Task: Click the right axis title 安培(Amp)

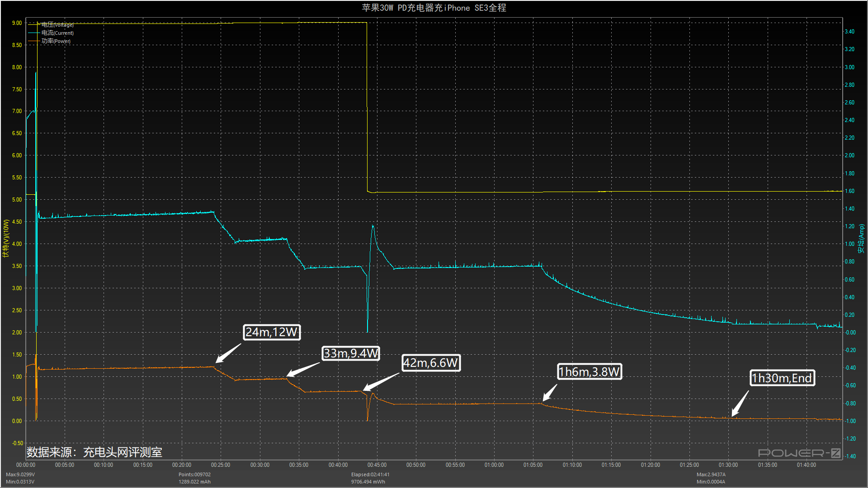Action: (x=861, y=238)
